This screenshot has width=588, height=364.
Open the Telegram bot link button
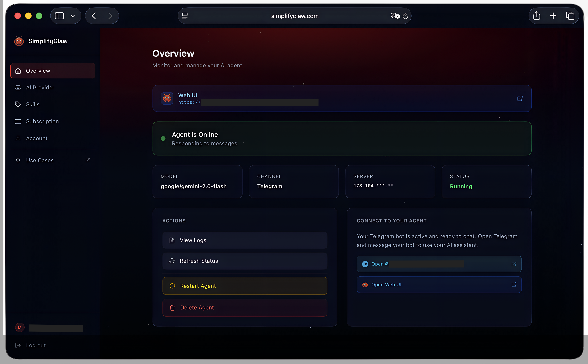439,264
